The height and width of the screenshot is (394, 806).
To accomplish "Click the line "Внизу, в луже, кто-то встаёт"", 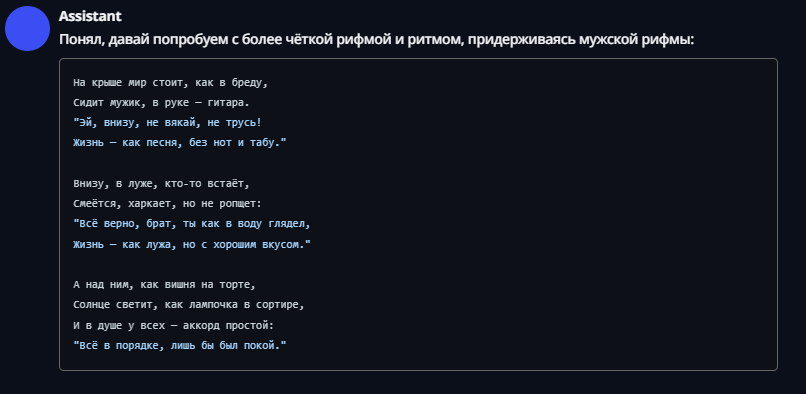I will [161, 184].
